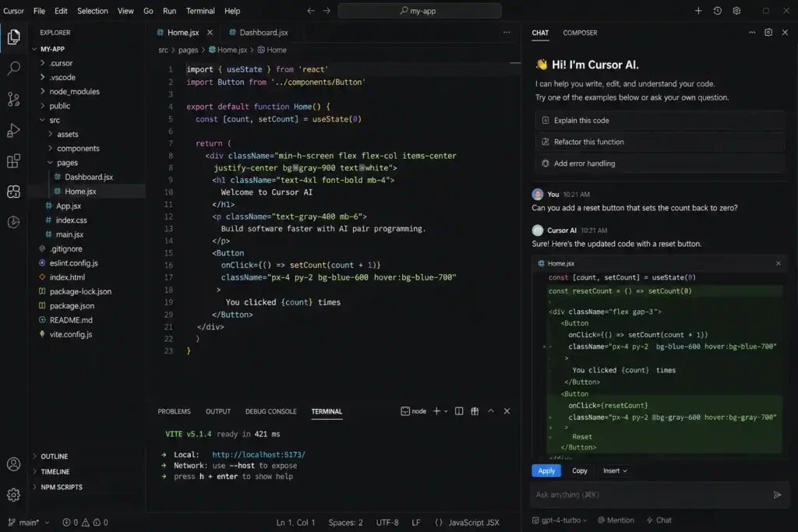798x532 pixels.
Task: Maximize terminal panel with caret icon
Action: (491, 411)
